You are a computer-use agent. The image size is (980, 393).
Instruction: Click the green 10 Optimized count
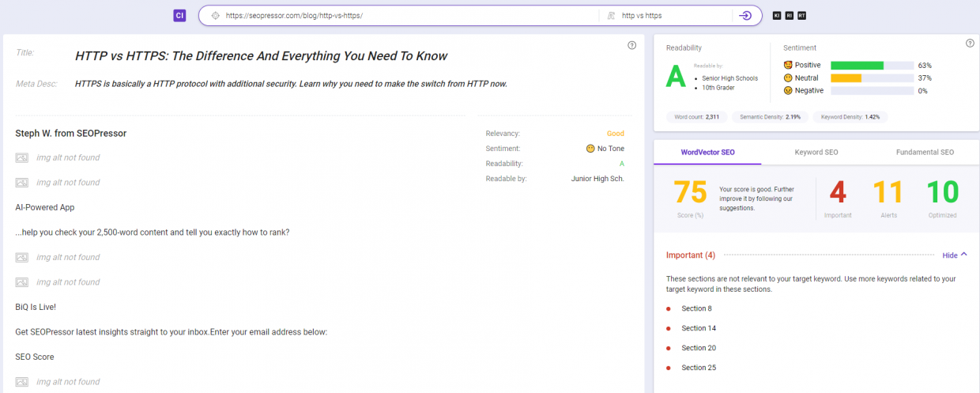[x=942, y=192]
